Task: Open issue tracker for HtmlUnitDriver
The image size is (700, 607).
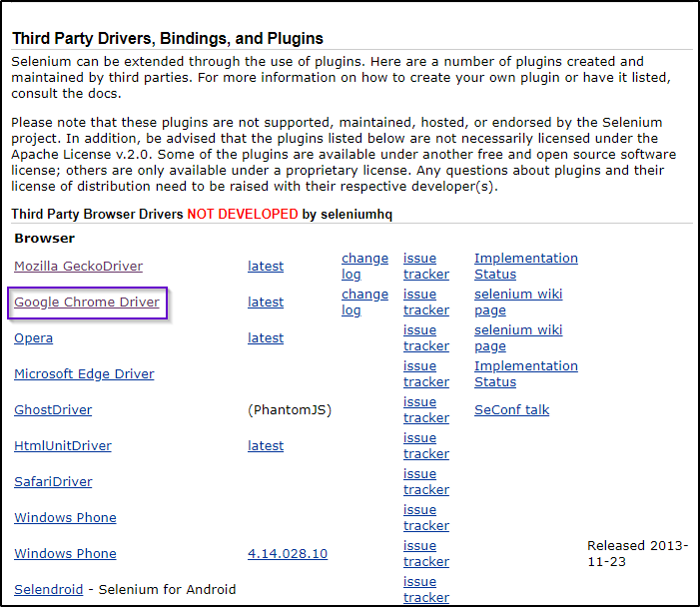Action: coord(426,446)
